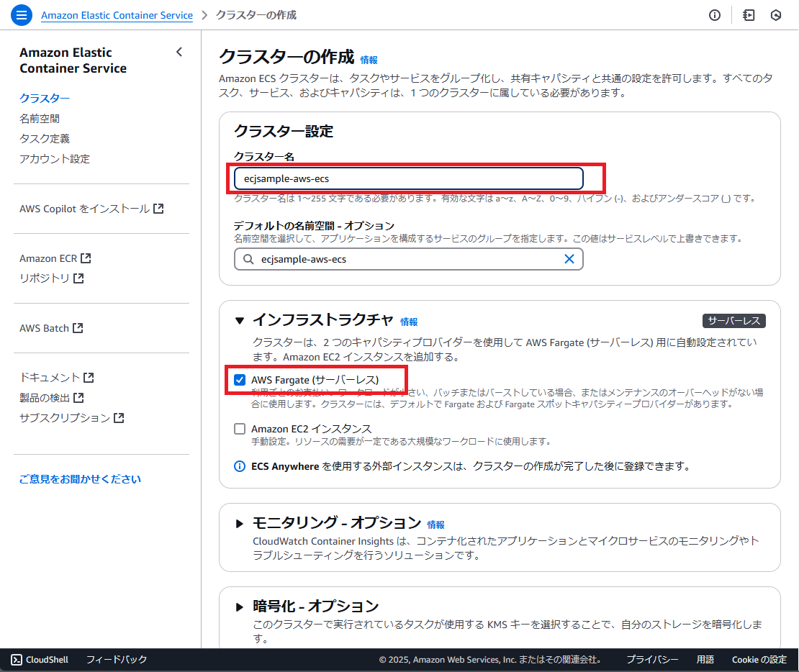The width and height of the screenshot is (799, 672).
Task: Select タスク定義 in the sidebar
Action: (45, 139)
